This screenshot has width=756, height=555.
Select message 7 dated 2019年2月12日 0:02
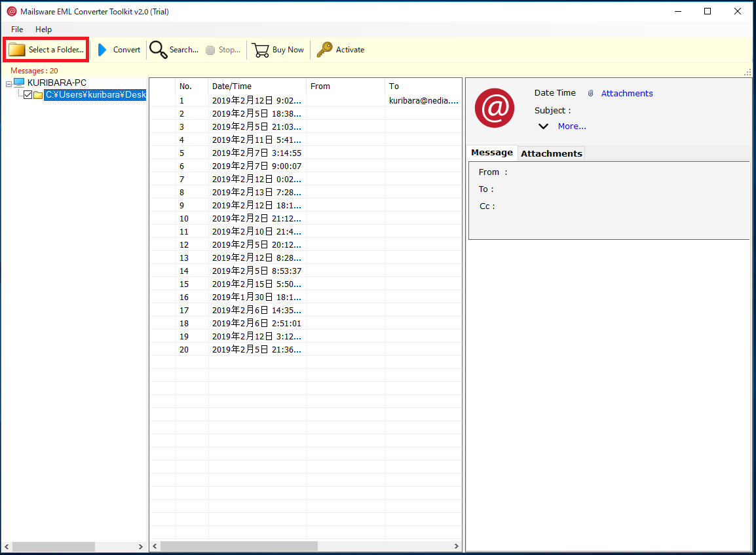pyautogui.click(x=305, y=179)
